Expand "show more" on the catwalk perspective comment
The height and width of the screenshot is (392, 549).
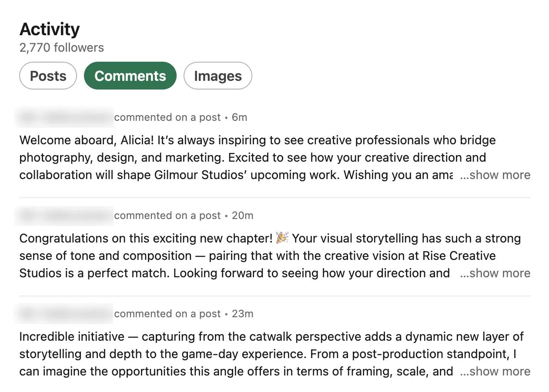coord(495,372)
